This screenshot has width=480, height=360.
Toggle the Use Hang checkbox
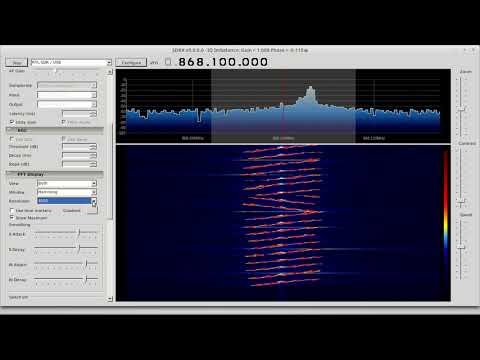(x=63, y=139)
